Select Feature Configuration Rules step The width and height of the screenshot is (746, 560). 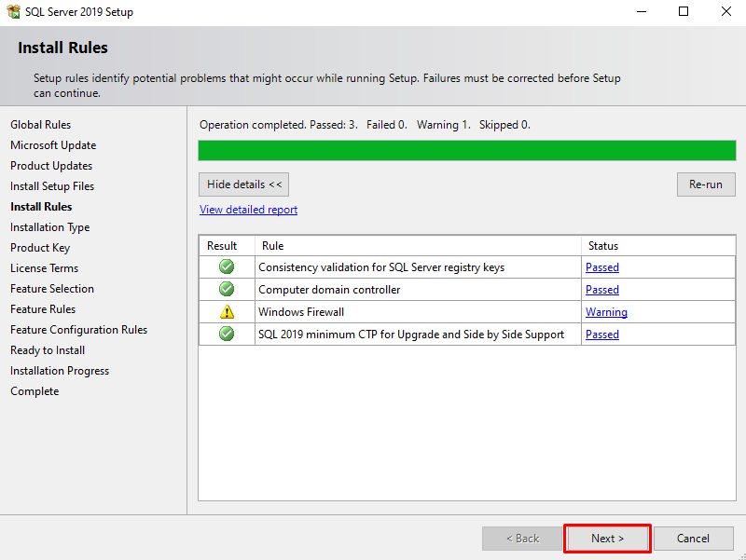click(x=79, y=330)
